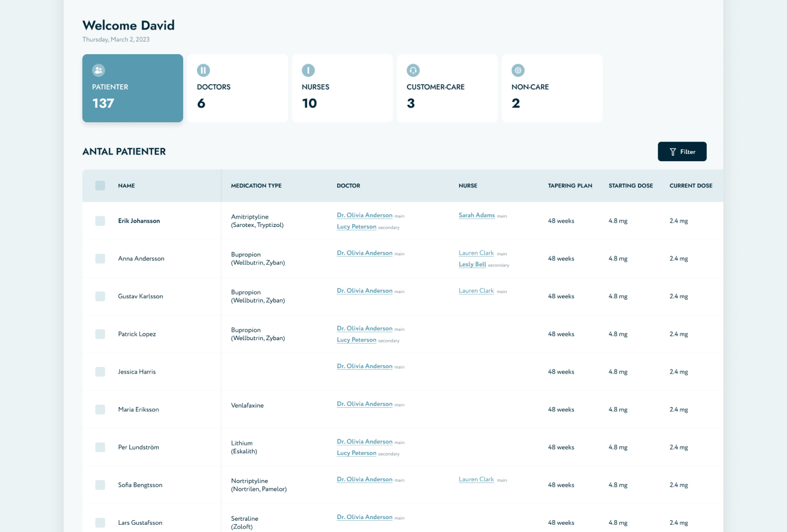Click the NURSE column header
This screenshot has height=532, width=787.
pos(468,186)
